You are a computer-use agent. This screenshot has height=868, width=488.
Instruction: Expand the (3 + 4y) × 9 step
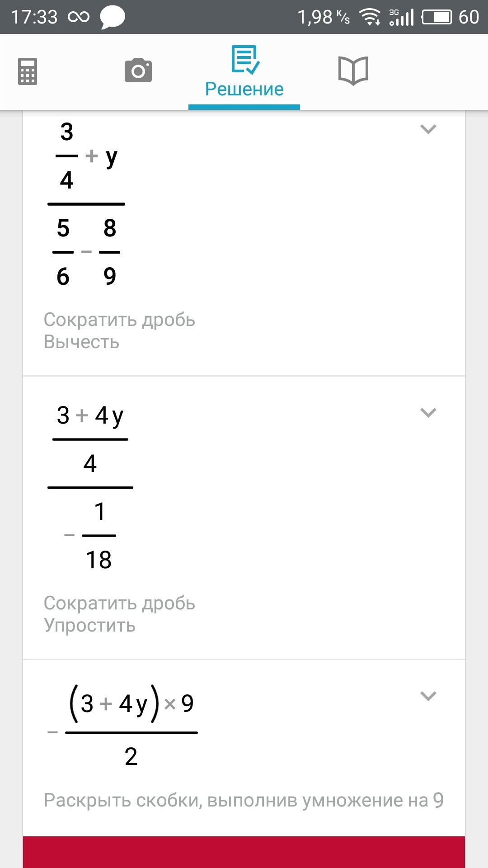(428, 696)
